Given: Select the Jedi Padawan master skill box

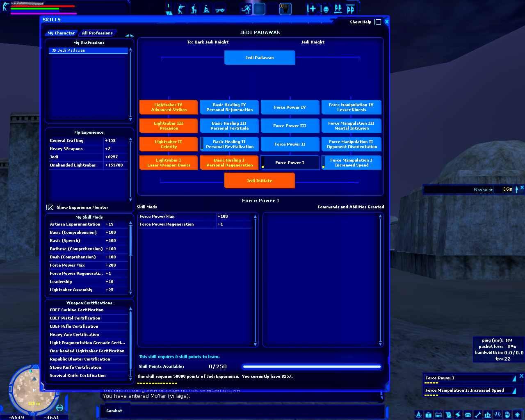Looking at the screenshot, I should point(260,58).
